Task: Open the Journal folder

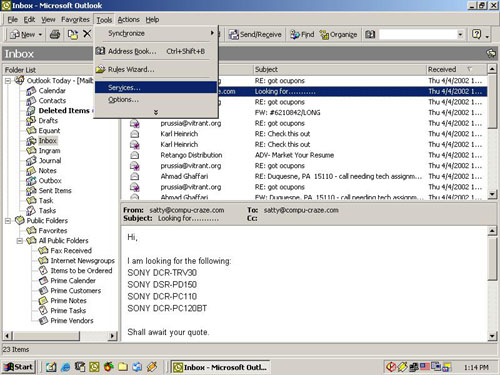Action: pos(50,161)
